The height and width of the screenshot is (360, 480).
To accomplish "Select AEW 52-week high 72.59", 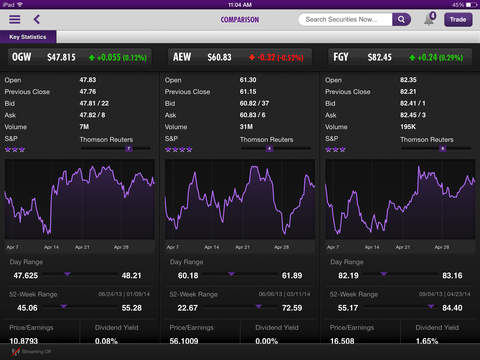I will point(292,308).
